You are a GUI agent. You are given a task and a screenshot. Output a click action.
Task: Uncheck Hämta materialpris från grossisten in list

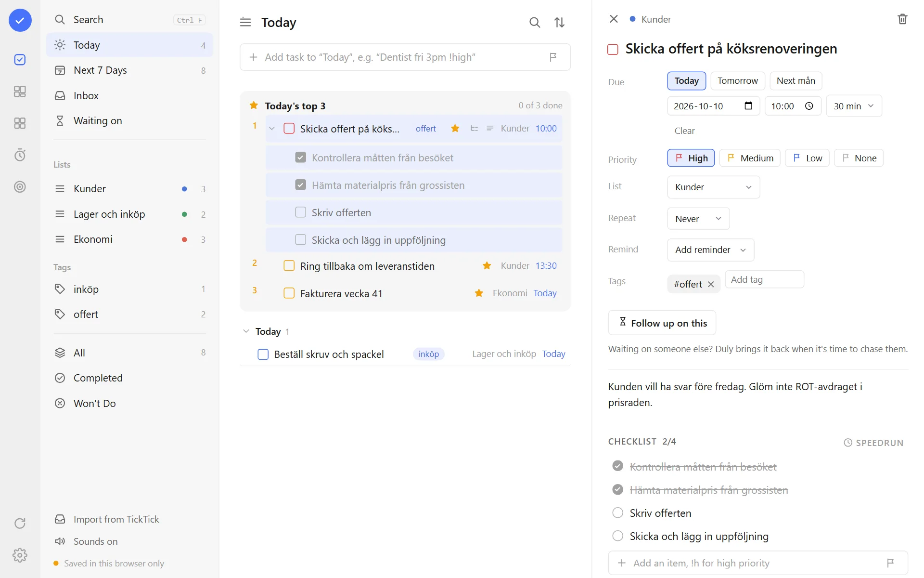point(301,185)
